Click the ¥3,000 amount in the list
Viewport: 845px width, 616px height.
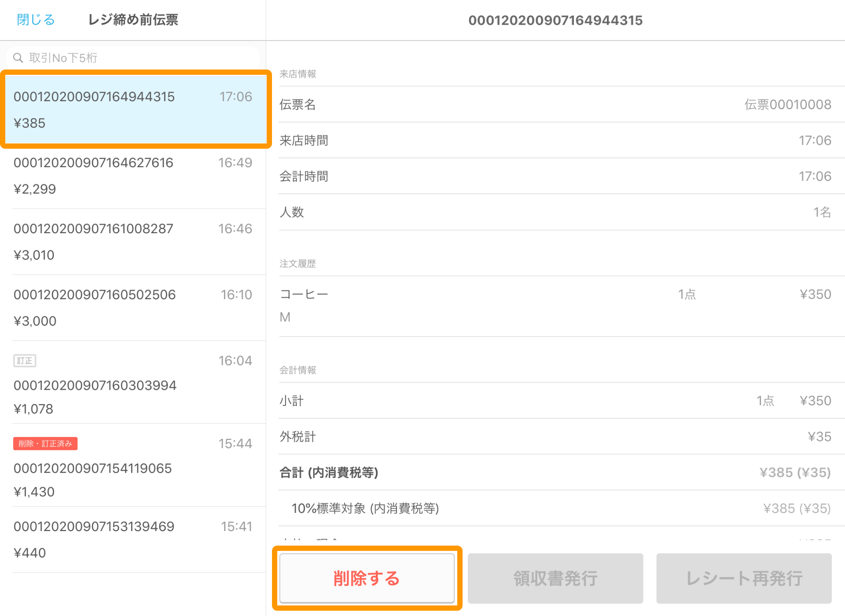[35, 321]
